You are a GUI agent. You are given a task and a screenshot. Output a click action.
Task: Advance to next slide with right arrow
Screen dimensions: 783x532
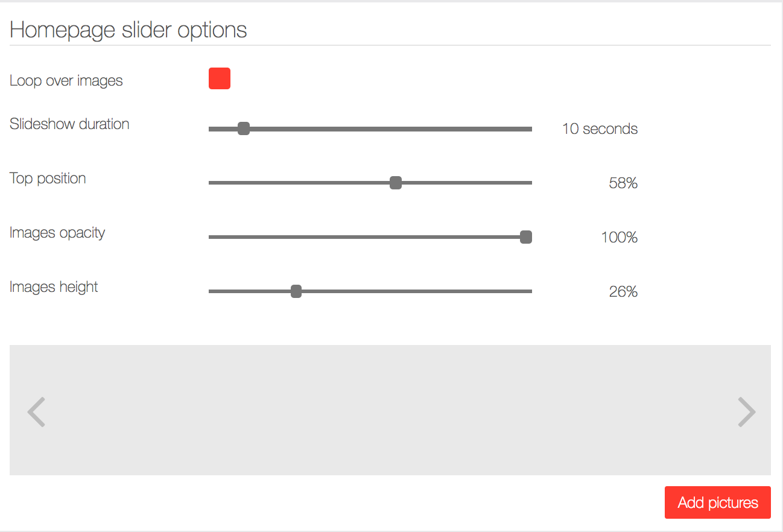point(746,412)
